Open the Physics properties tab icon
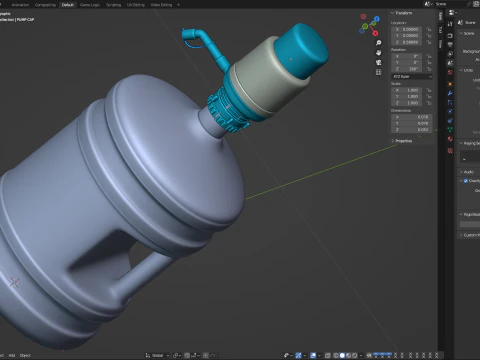Image resolution: width=480 pixels, height=360 pixels. tap(450, 111)
